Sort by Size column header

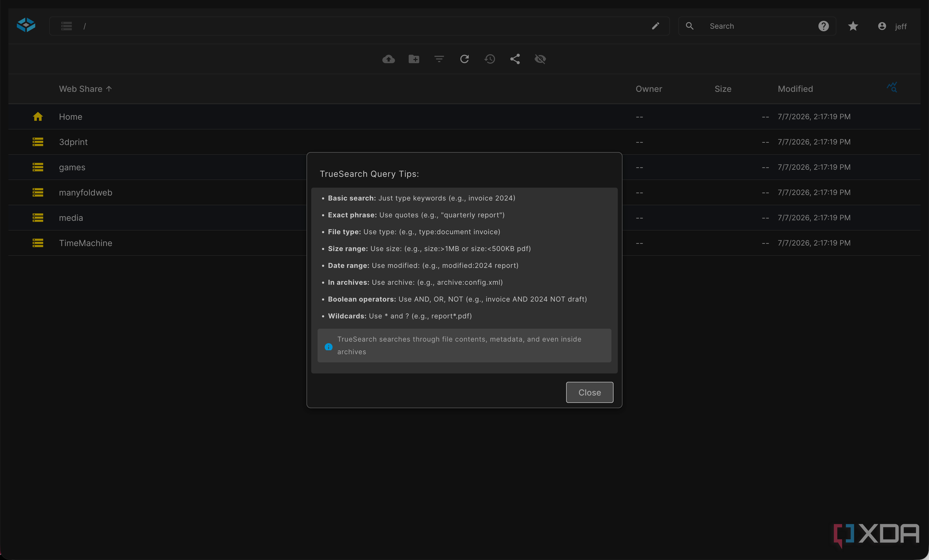723,89
